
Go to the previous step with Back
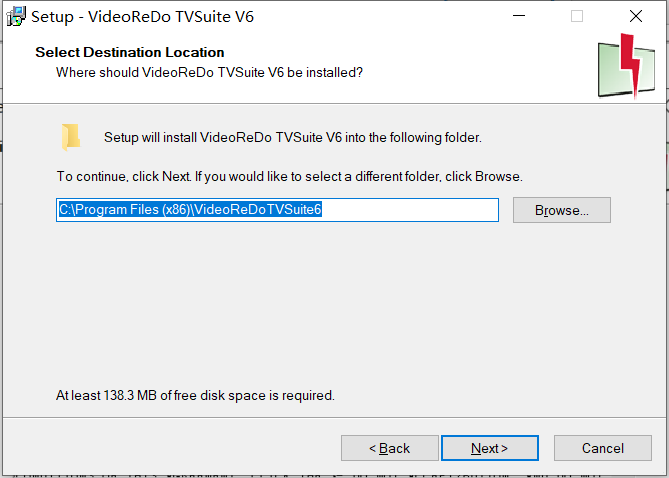pyautogui.click(x=390, y=448)
